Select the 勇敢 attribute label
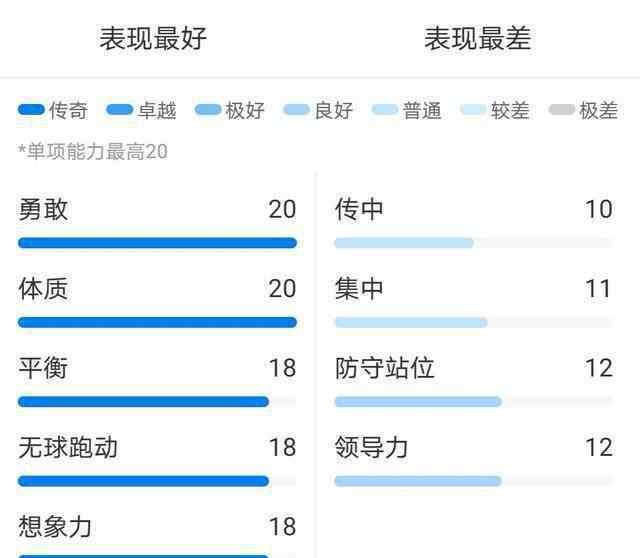640x558 pixels. 43,209
